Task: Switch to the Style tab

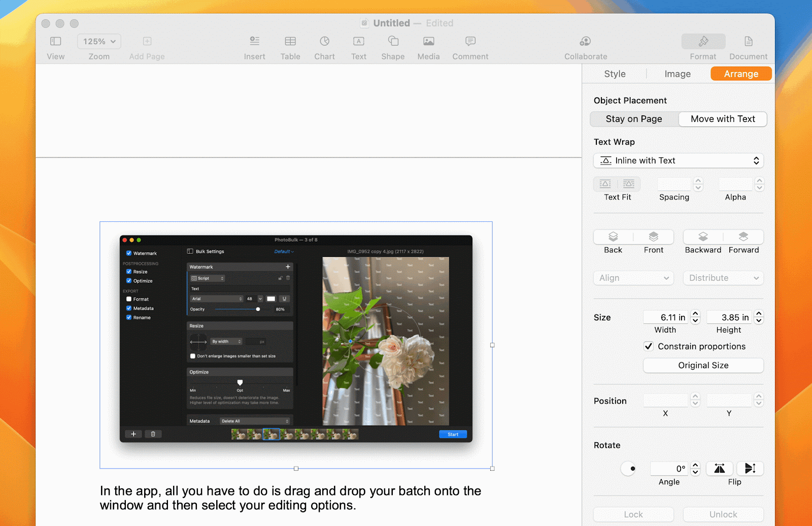Action: coord(615,74)
